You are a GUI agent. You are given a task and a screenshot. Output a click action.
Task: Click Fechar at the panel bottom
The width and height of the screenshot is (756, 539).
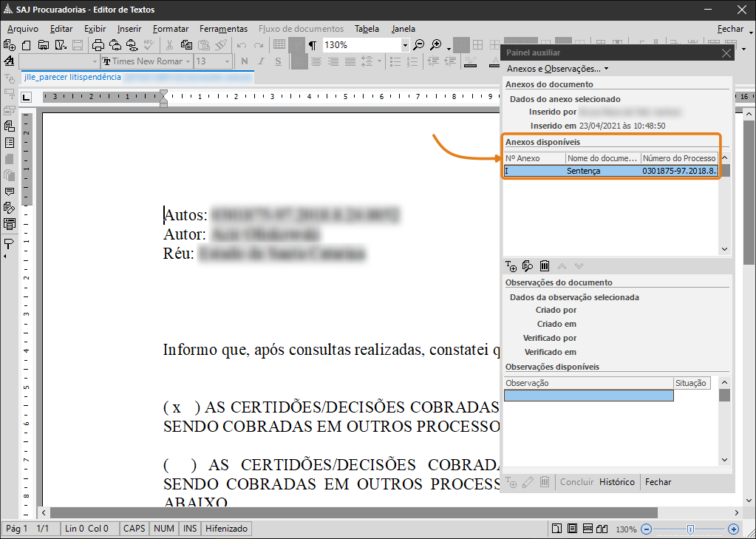(658, 482)
